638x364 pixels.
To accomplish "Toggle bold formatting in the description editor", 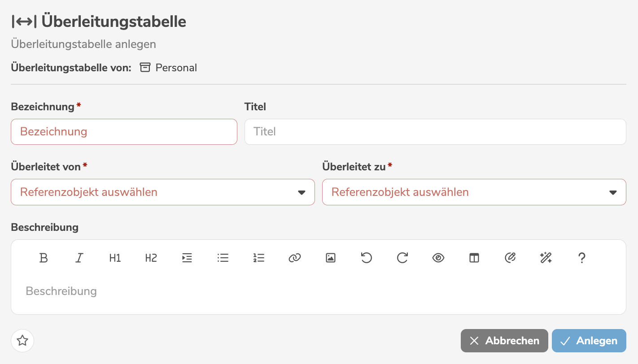I will (x=44, y=258).
